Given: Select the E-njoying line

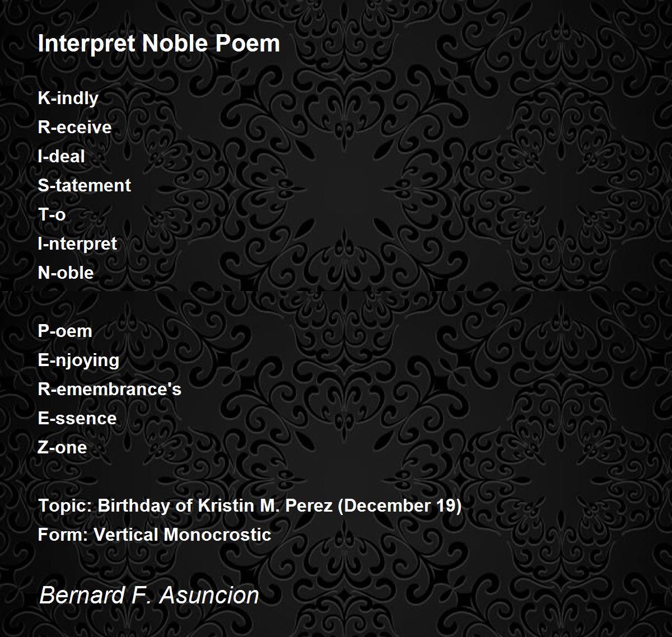Looking at the screenshot, I should click(x=79, y=360).
